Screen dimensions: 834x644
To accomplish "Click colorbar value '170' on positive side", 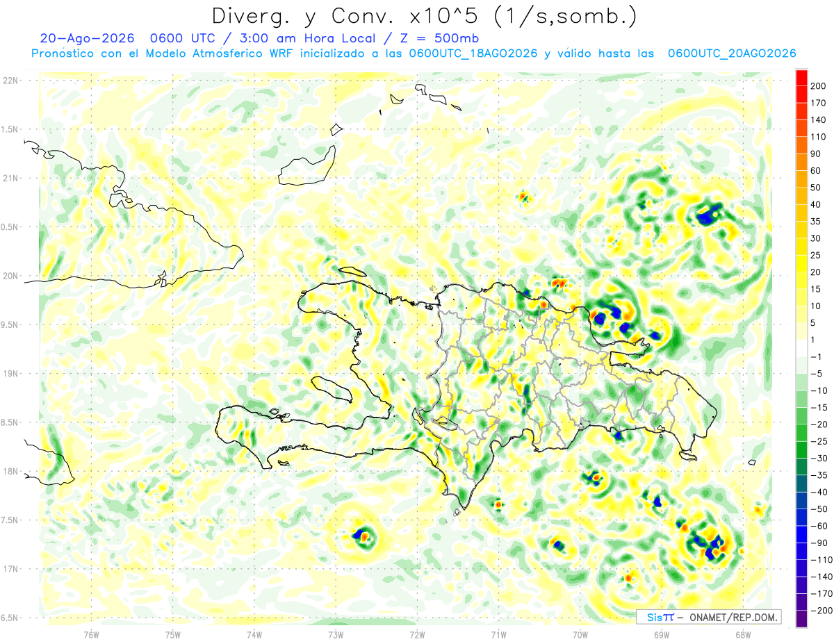I will (818, 103).
